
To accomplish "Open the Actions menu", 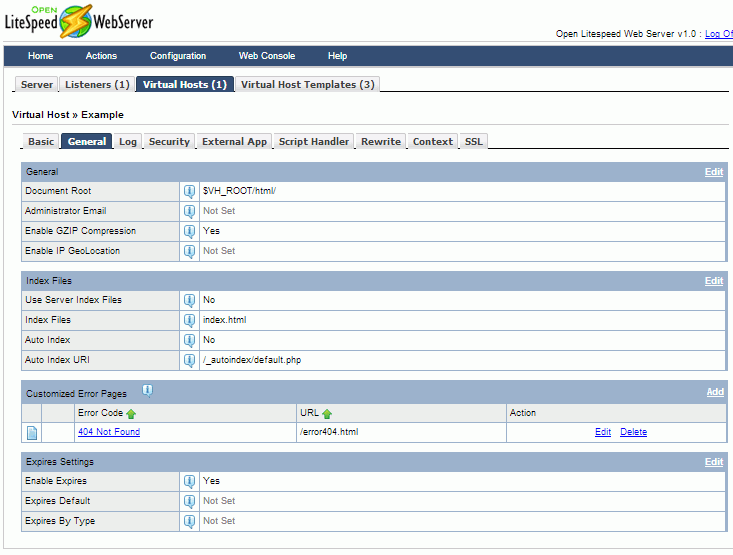I will pos(101,56).
